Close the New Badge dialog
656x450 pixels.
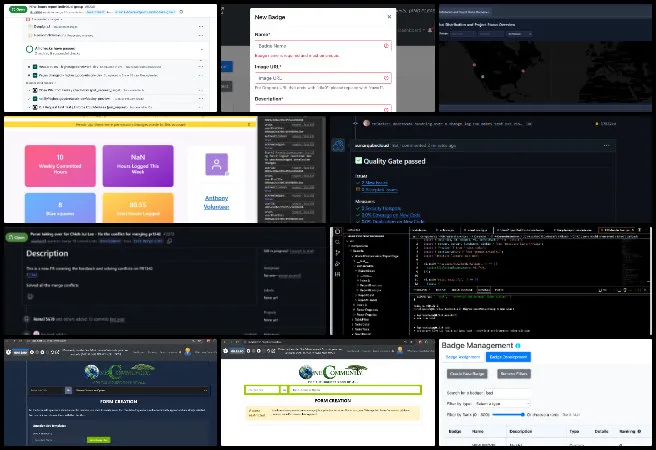(389, 17)
